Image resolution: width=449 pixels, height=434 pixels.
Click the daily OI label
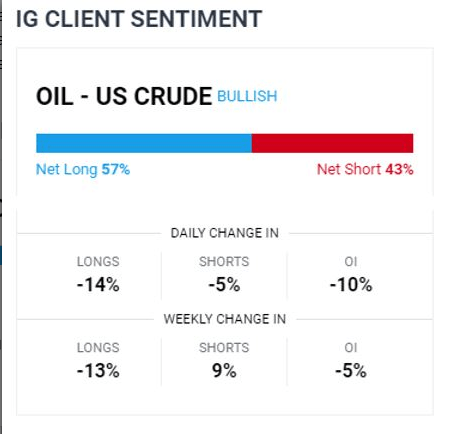click(351, 262)
